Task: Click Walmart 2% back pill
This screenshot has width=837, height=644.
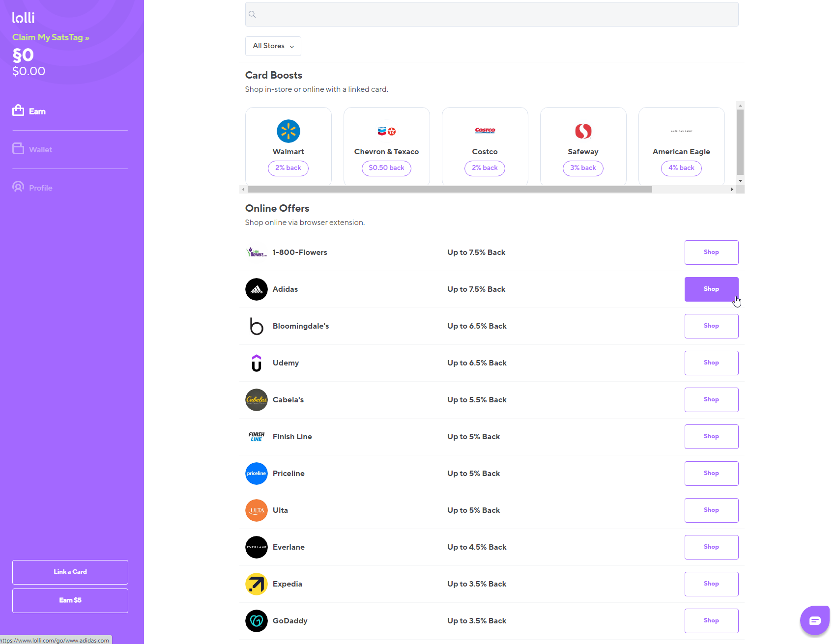Action: click(289, 168)
